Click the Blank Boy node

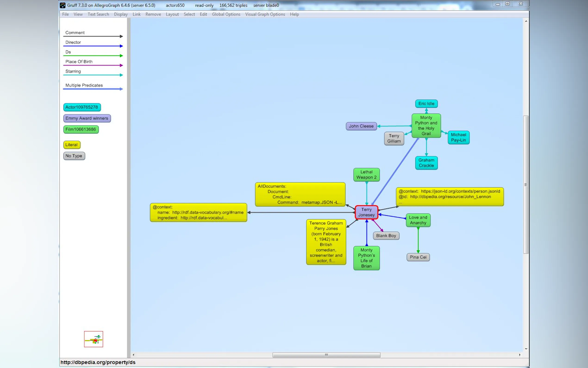tap(386, 235)
